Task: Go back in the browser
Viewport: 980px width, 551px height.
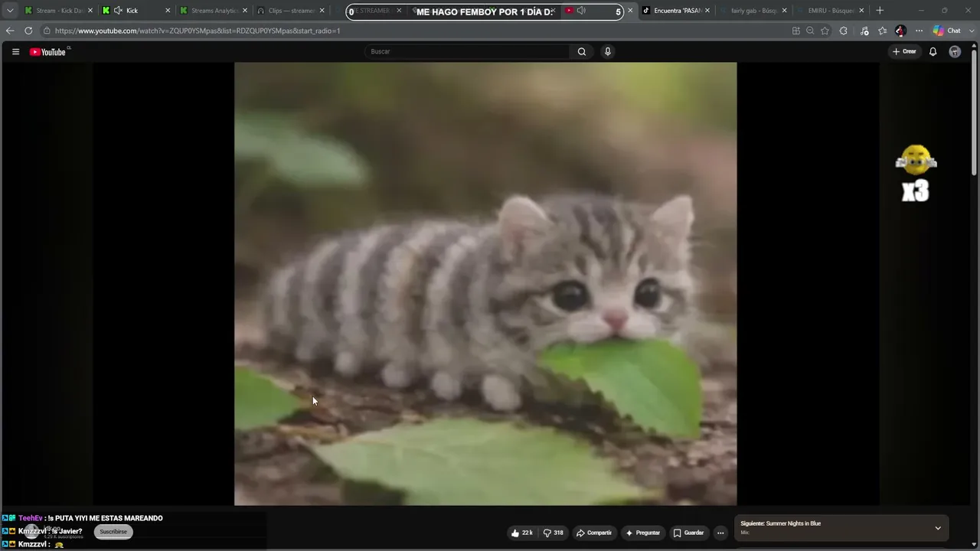Action: (x=10, y=31)
